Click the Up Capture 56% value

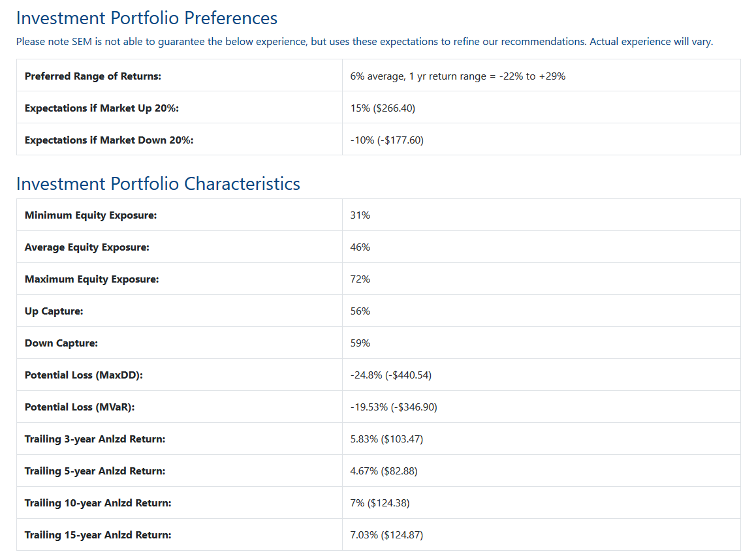pos(360,311)
